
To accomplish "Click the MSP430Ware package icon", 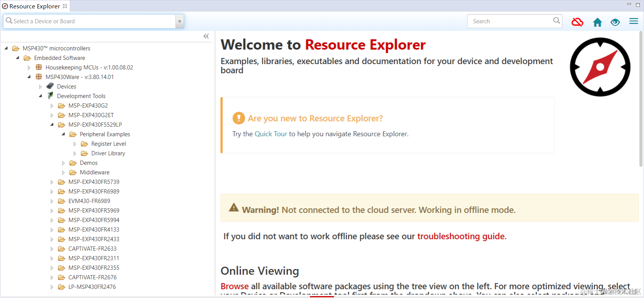I will coord(39,77).
